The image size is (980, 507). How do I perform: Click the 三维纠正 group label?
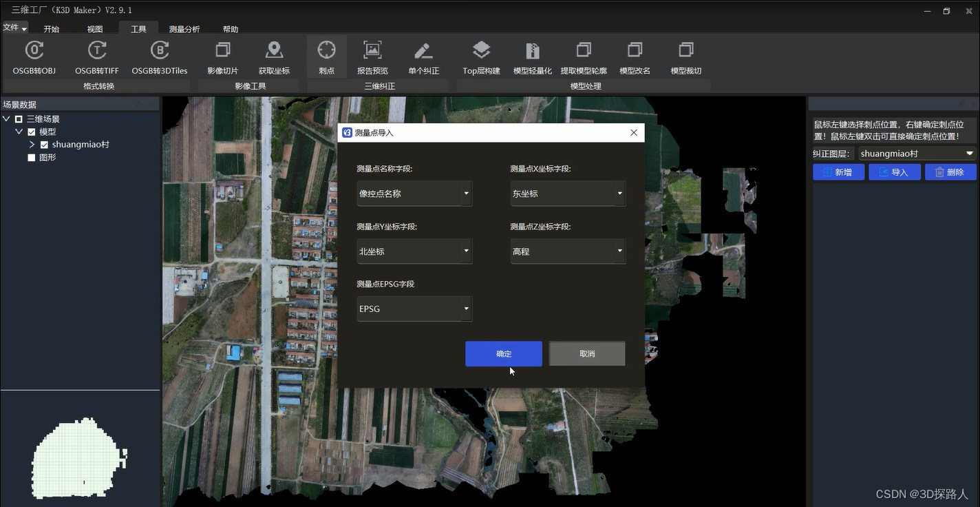[380, 86]
